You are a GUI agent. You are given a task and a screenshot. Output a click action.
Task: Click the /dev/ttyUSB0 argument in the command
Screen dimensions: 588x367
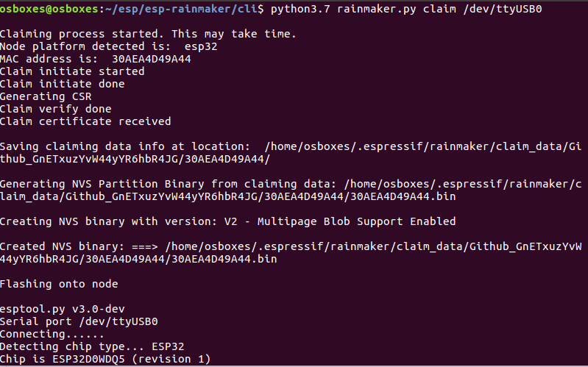503,9
